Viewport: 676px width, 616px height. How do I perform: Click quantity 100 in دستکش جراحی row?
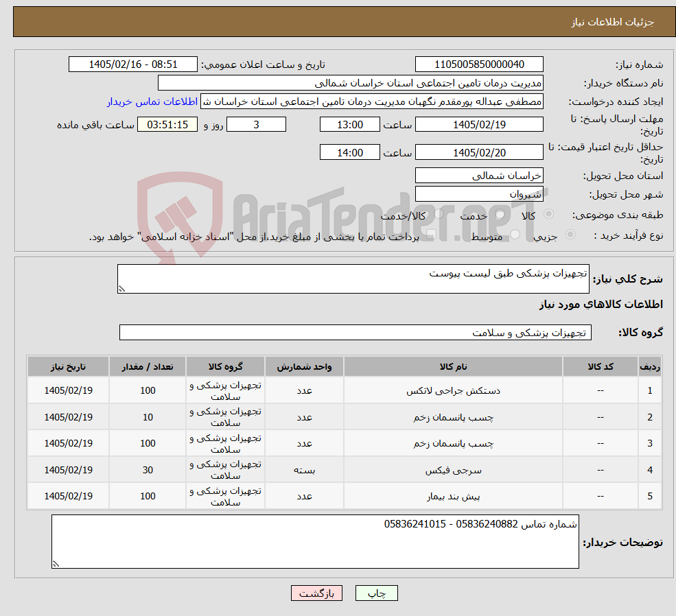[x=148, y=390]
